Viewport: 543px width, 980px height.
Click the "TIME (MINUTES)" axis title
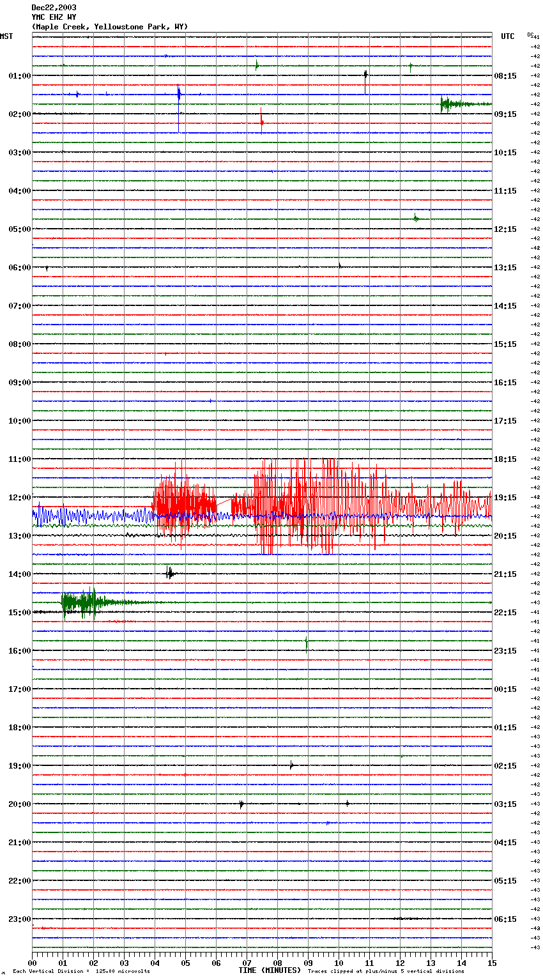point(270,970)
